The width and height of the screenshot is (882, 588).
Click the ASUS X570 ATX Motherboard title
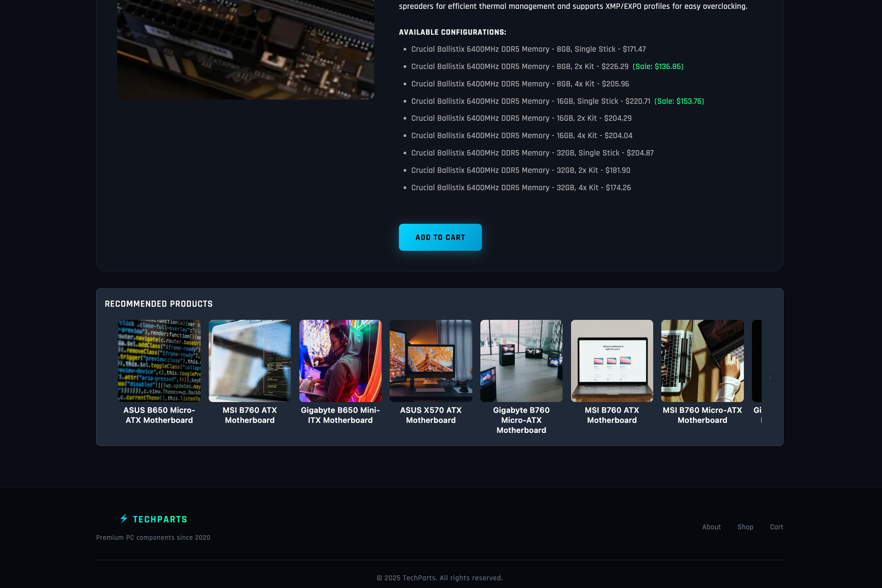click(431, 415)
